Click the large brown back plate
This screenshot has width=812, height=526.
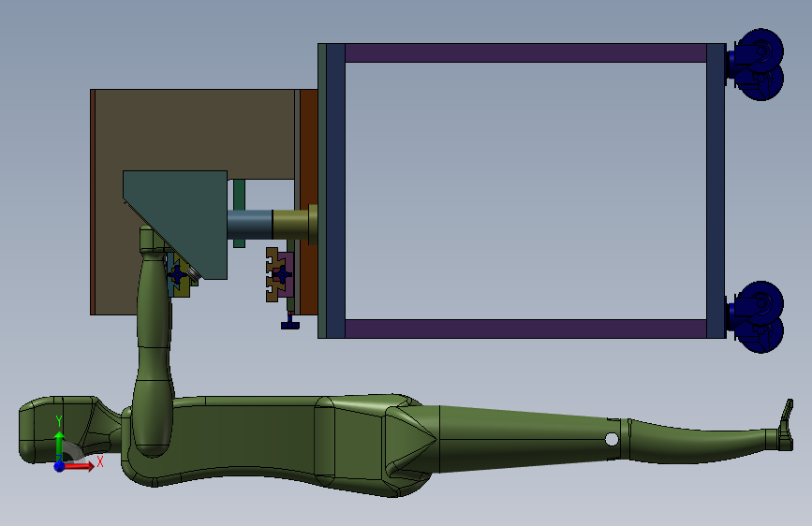(193, 135)
